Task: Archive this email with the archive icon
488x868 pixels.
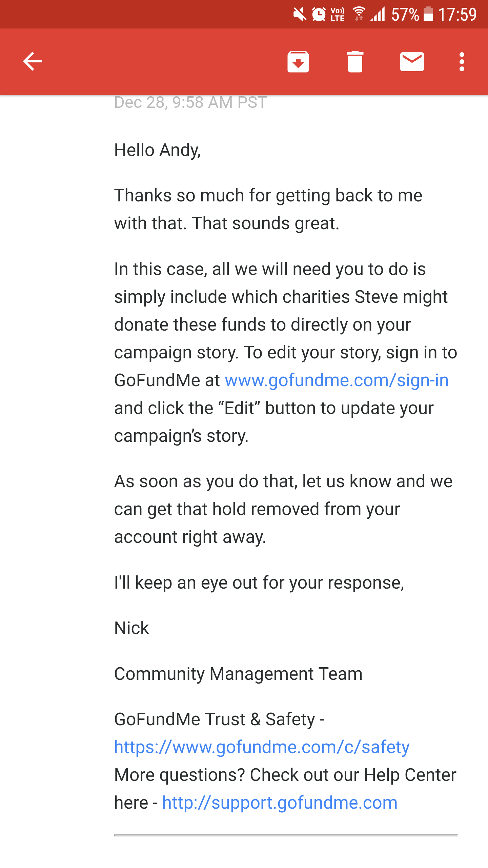Action: click(298, 61)
